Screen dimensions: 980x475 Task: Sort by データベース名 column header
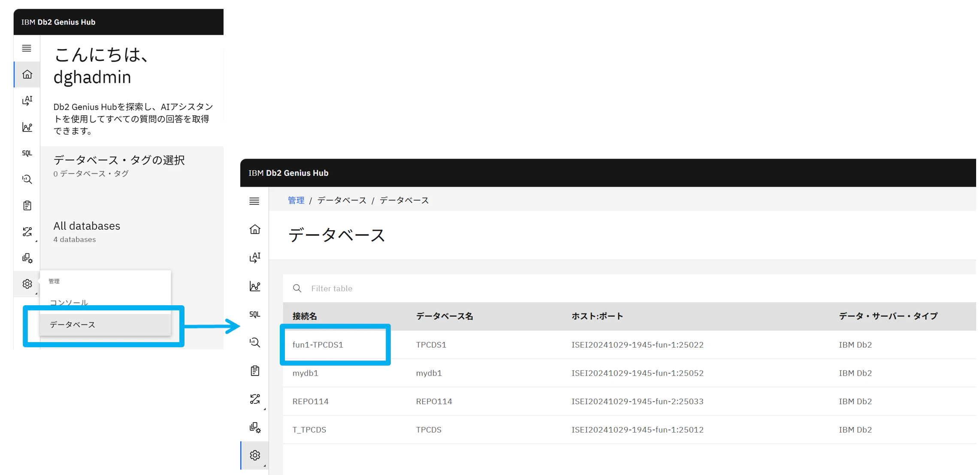click(445, 316)
